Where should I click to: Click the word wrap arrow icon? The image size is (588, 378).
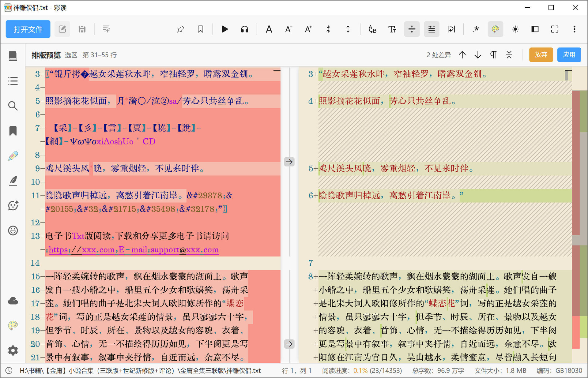(451, 29)
